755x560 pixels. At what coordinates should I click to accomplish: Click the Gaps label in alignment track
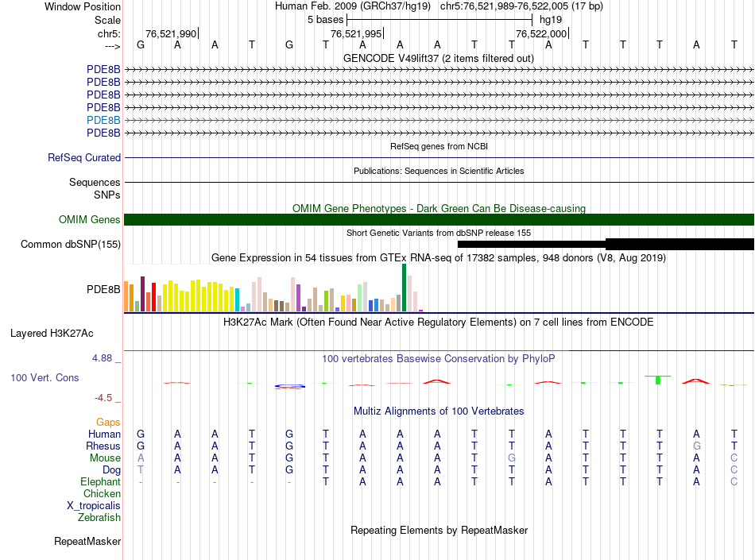pyautogui.click(x=108, y=423)
